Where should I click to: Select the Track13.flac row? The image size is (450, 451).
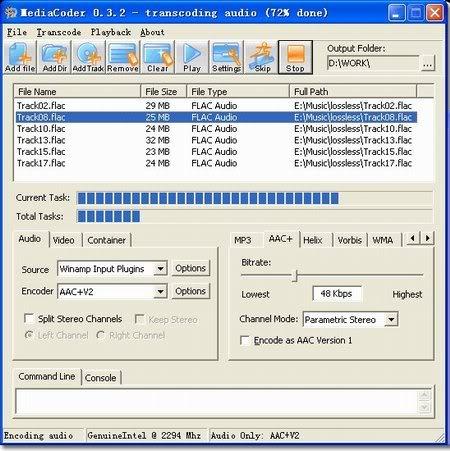pos(216,140)
